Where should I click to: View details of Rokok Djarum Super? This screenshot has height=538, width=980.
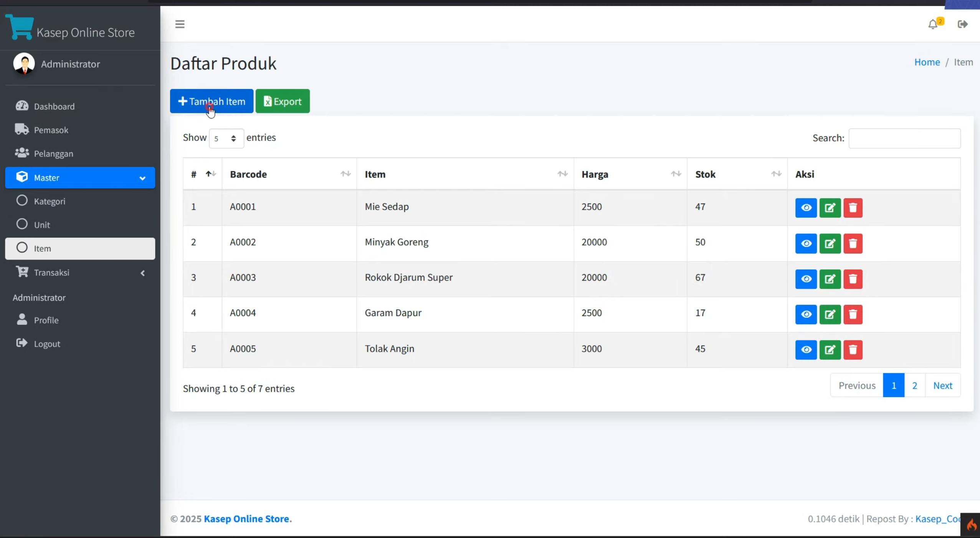coord(806,279)
